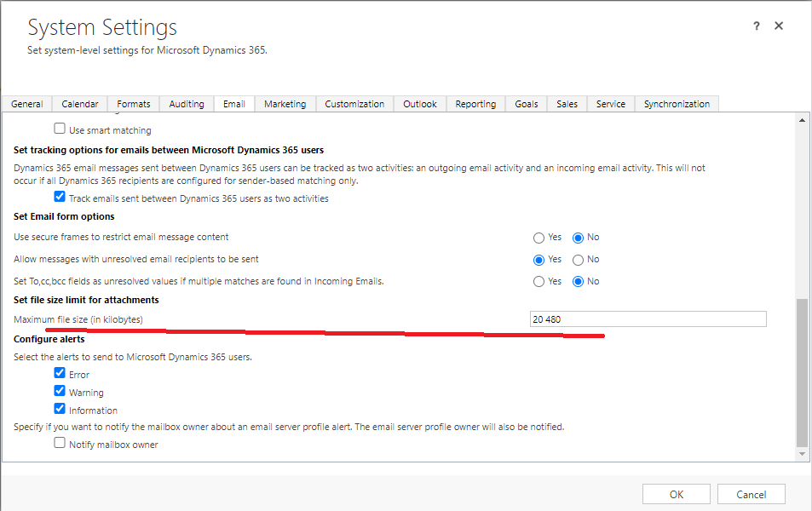Click the vertical scrollbar thumb
Image resolution: width=812 pixels, height=511 pixels.
[802, 372]
